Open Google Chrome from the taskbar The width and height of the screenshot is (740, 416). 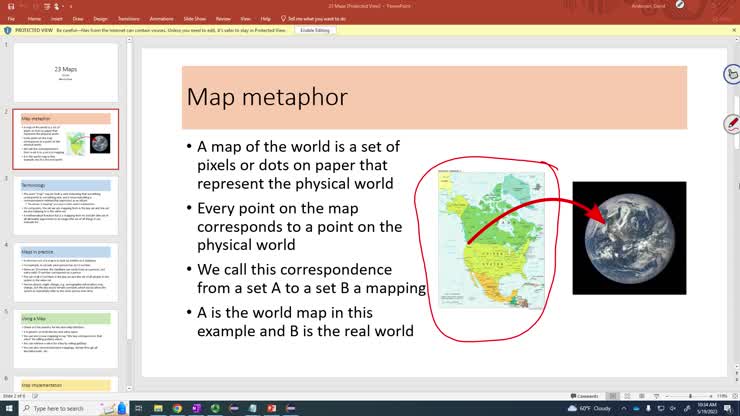tap(177, 408)
